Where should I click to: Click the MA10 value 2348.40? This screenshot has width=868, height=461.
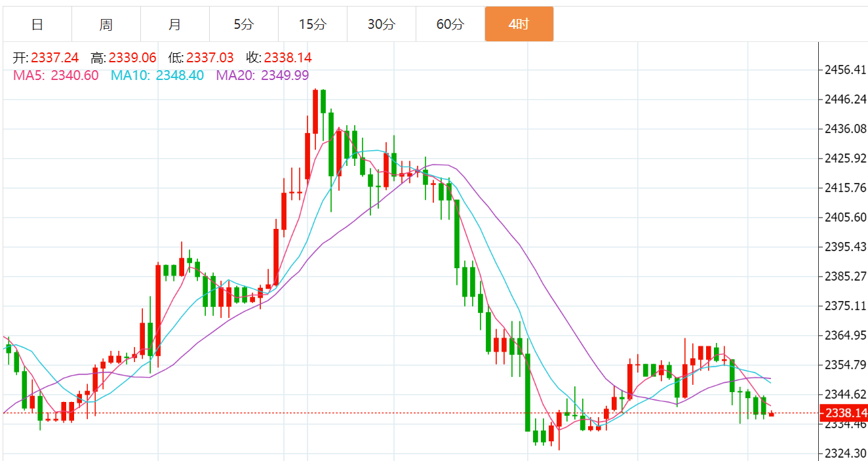pyautogui.click(x=180, y=75)
